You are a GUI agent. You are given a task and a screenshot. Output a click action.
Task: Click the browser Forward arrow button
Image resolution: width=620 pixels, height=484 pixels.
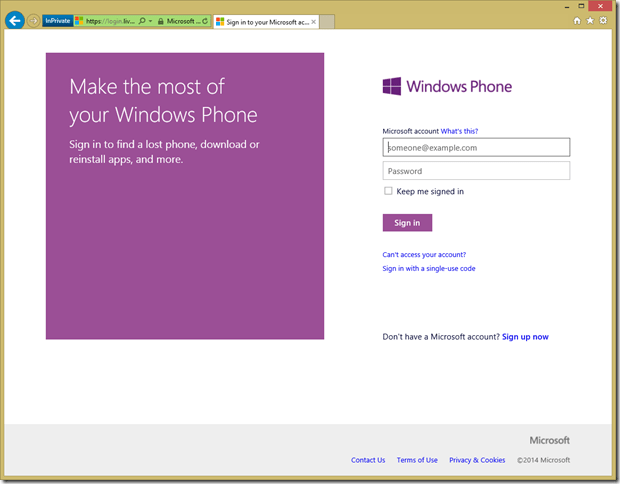tap(34, 21)
